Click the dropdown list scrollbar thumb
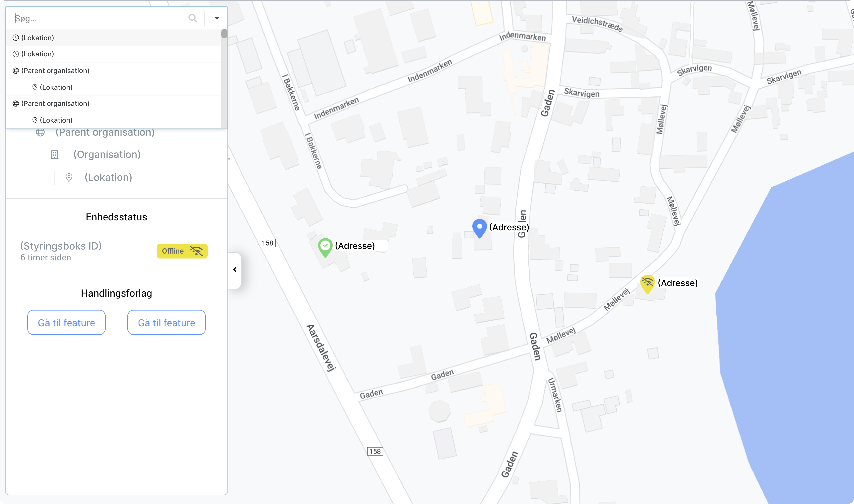 tap(224, 34)
